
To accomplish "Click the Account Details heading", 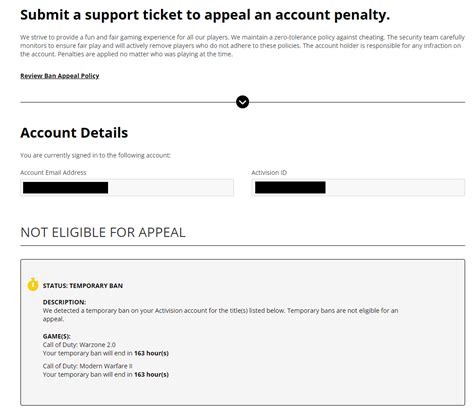I will coord(74,133).
